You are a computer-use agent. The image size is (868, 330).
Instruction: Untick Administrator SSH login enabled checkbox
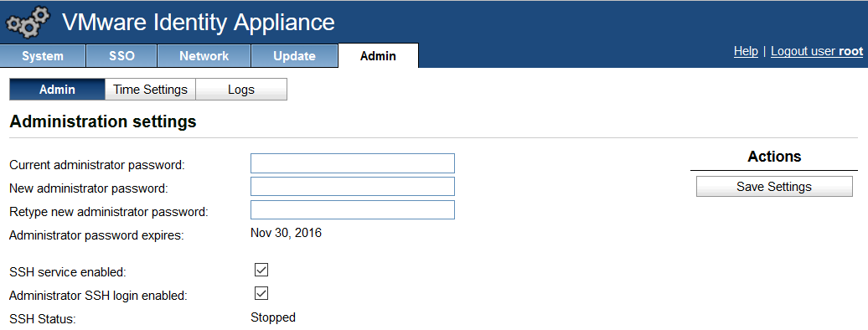click(261, 293)
